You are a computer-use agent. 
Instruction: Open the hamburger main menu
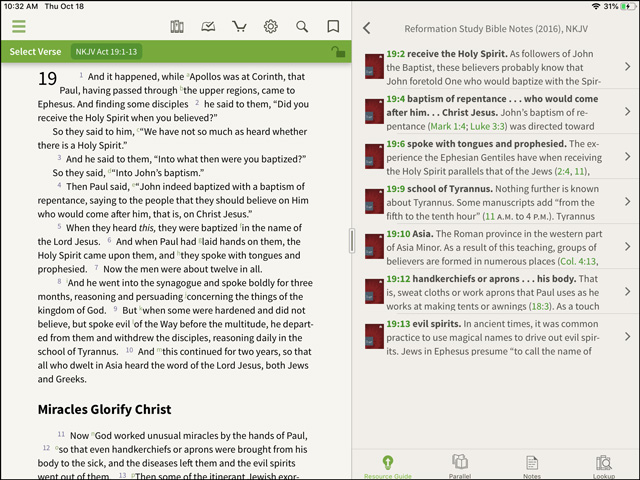point(19,27)
